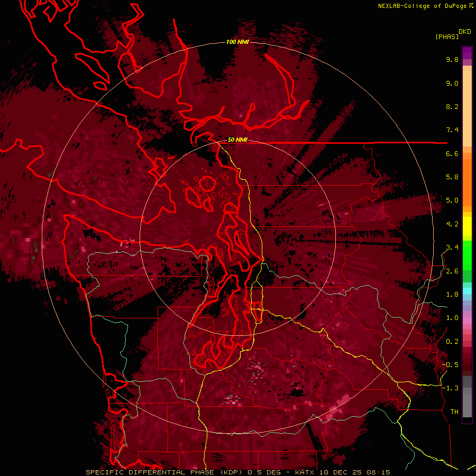Click the purple top segment of the color scale
The image size is (476, 476).
point(467,53)
